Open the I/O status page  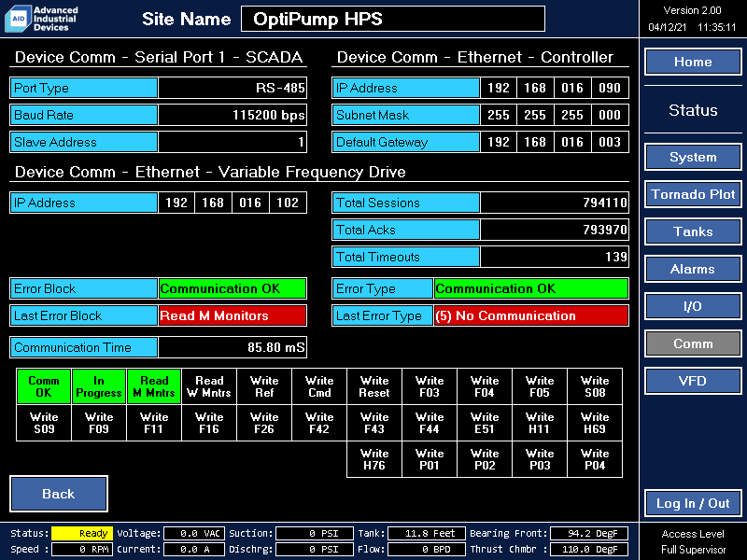click(693, 306)
